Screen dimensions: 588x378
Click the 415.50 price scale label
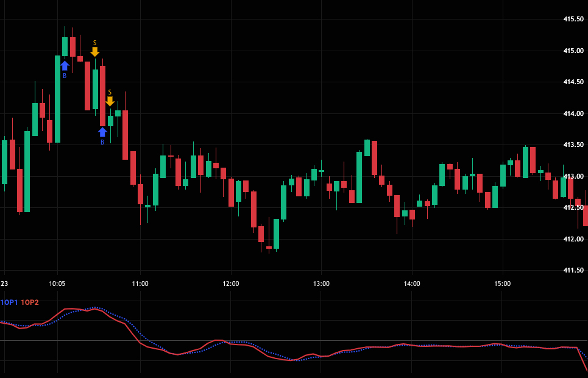click(x=573, y=20)
